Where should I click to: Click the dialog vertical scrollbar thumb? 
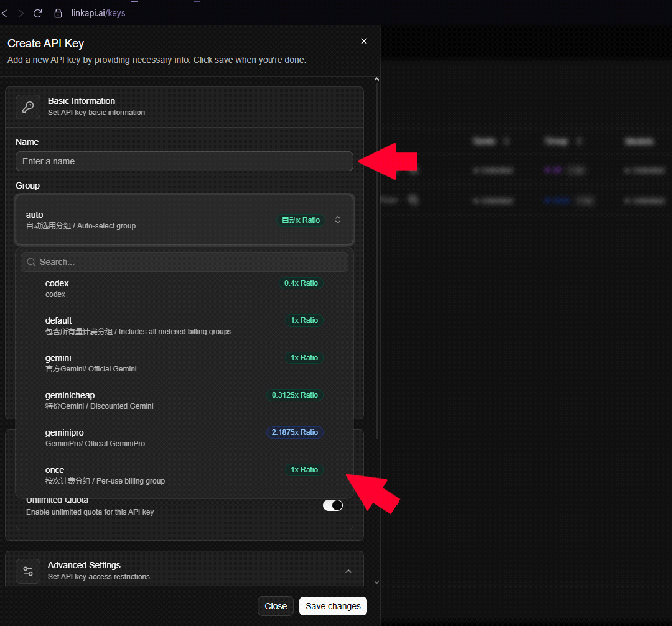click(x=376, y=261)
